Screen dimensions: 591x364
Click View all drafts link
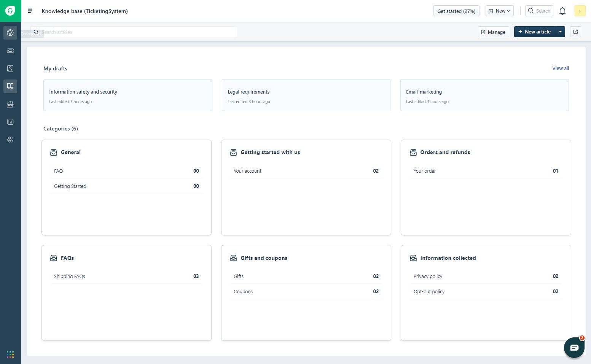click(x=560, y=68)
